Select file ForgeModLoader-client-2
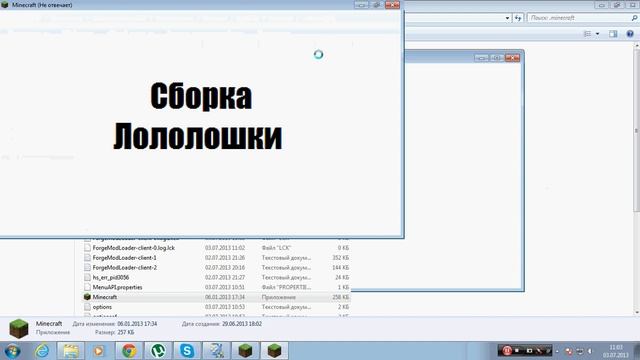 click(x=124, y=267)
